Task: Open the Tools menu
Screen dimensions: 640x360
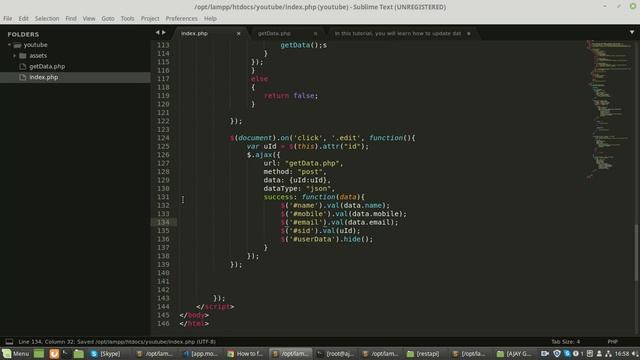Action: [x=127, y=18]
